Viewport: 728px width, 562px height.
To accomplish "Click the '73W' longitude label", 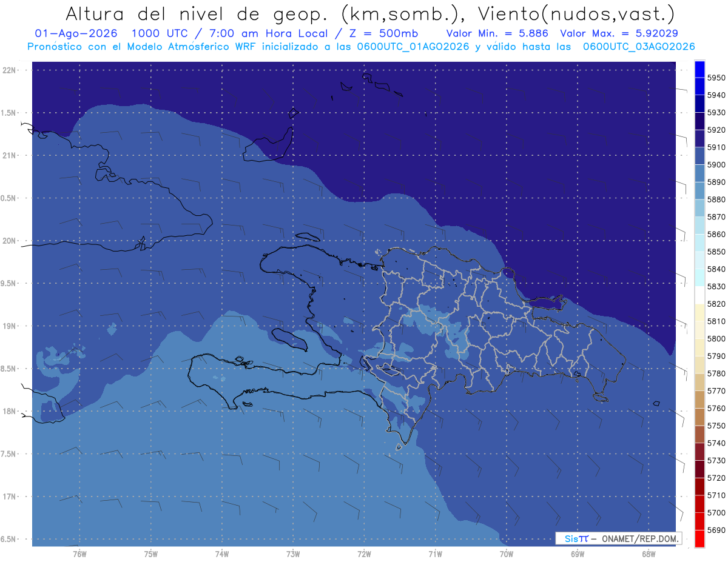I will pyautogui.click(x=293, y=553).
